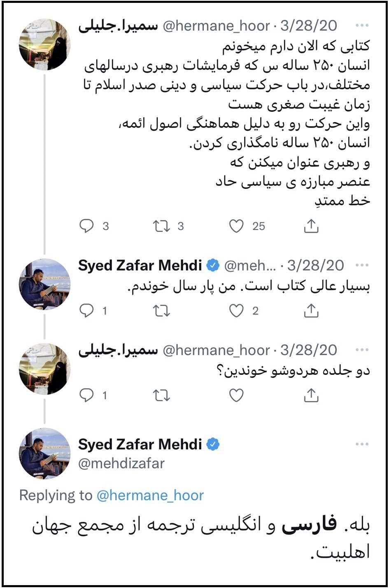The image size is (389, 588).
Task: Open the @hermane_hoor link after Replying to
Action: point(150,495)
